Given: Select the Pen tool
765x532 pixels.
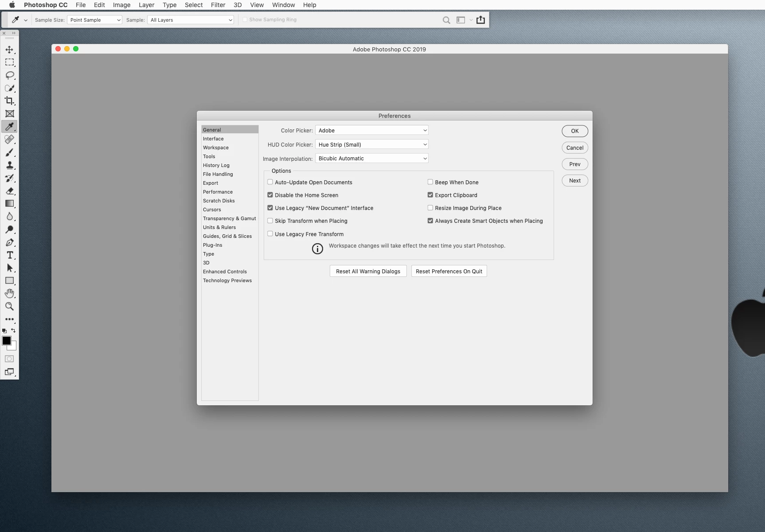Looking at the screenshot, I should pos(9,242).
